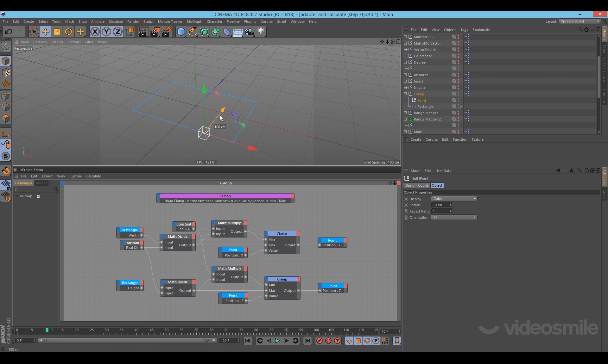The height and width of the screenshot is (364, 608).
Task: Select the Move tool in toolbar
Action: pyautogui.click(x=45, y=32)
